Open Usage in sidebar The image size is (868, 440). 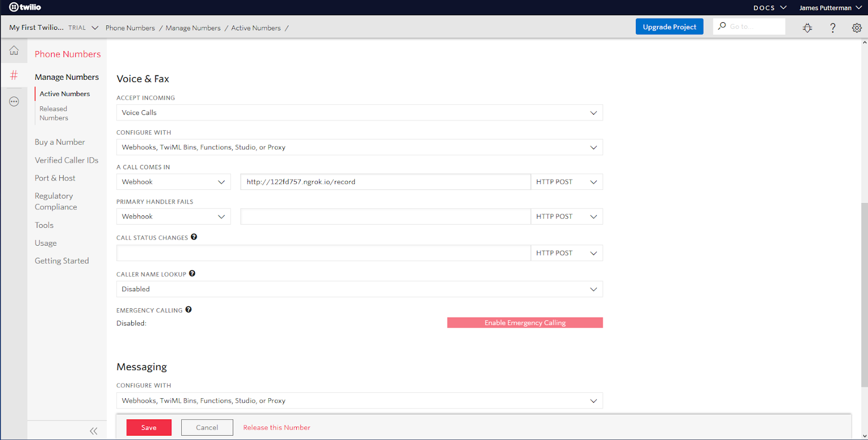[x=46, y=243]
